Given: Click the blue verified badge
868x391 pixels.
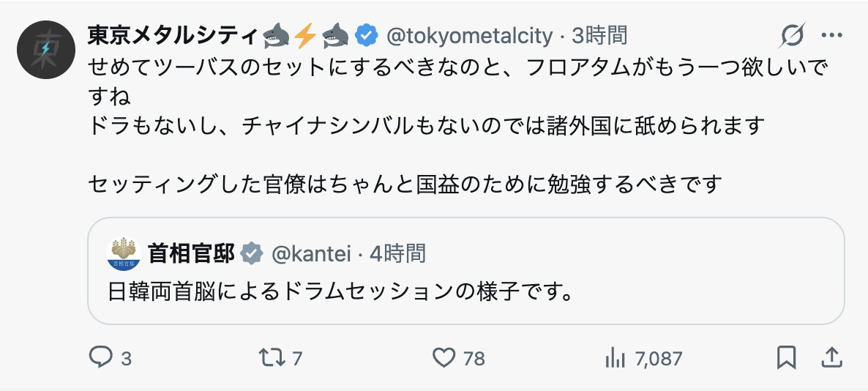Looking at the screenshot, I should coord(367,34).
